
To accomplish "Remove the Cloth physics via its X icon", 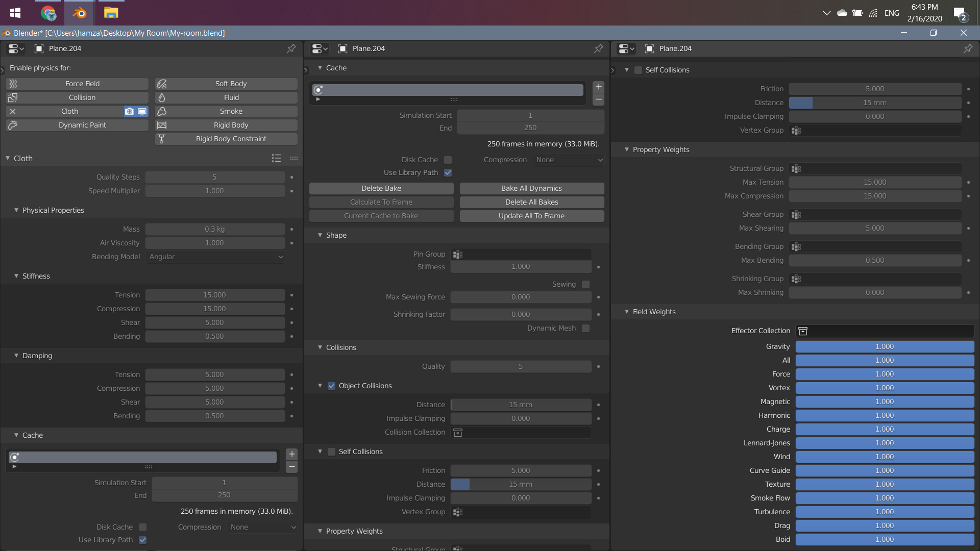I will pyautogui.click(x=13, y=111).
